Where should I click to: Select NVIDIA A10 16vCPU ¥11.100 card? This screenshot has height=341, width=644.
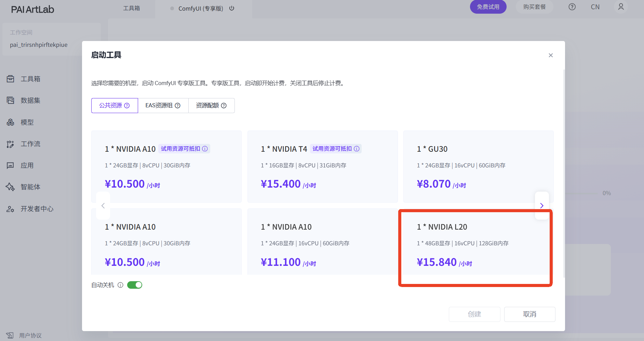coord(323,242)
